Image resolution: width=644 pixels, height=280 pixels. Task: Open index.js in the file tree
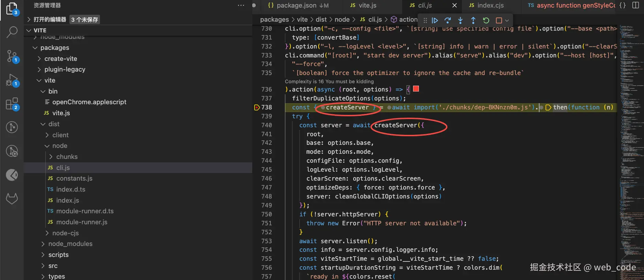(67, 200)
